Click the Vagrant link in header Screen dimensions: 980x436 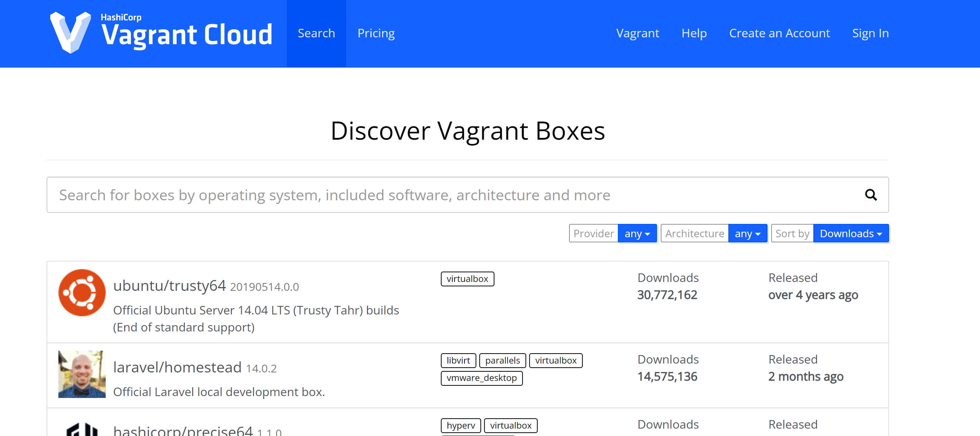click(637, 34)
